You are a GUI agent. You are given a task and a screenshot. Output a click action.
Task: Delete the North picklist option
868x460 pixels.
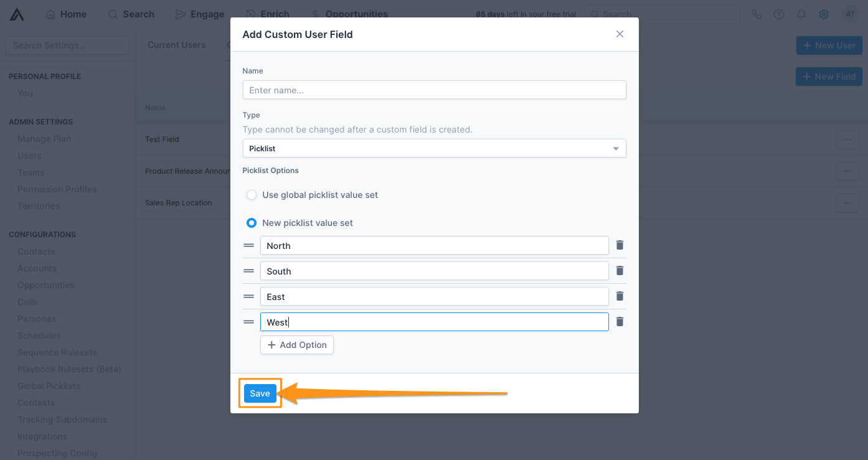[620, 245]
